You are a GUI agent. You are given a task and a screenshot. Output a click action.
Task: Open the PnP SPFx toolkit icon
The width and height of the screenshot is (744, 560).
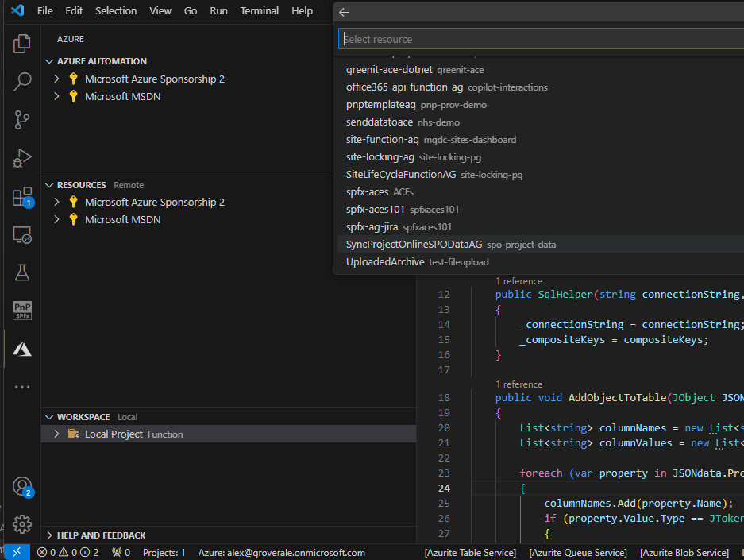(22, 311)
